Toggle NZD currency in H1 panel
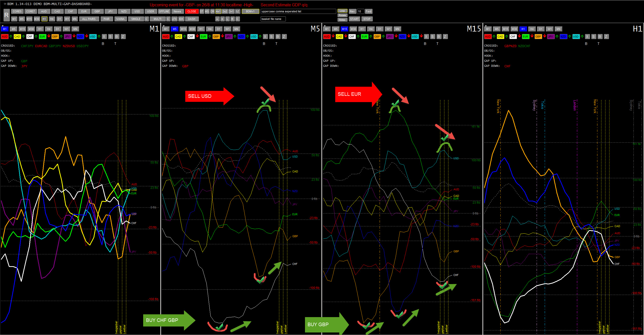 tap(563, 37)
